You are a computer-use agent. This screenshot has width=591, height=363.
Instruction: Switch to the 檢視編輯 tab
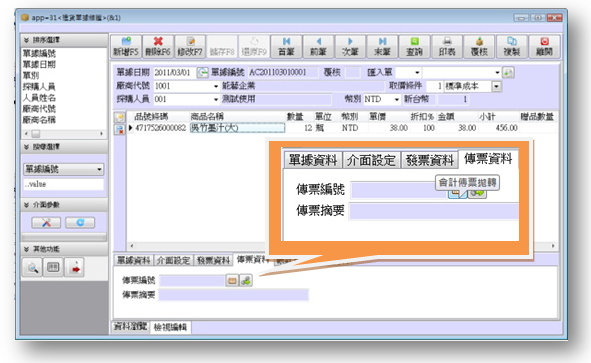tap(170, 327)
